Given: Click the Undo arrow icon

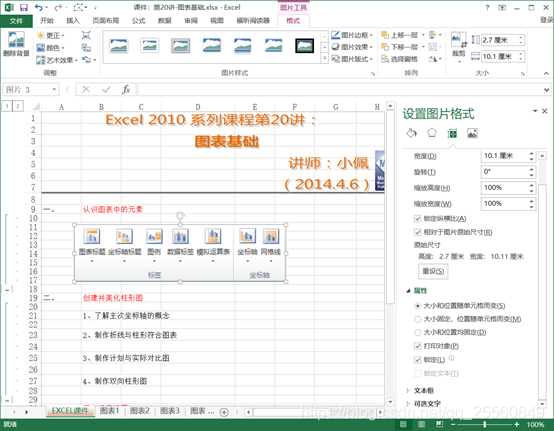Looking at the screenshot, I should [39, 7].
